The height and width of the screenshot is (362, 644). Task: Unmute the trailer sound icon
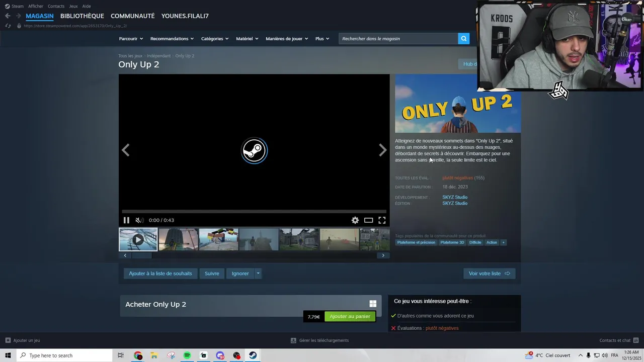pos(139,220)
